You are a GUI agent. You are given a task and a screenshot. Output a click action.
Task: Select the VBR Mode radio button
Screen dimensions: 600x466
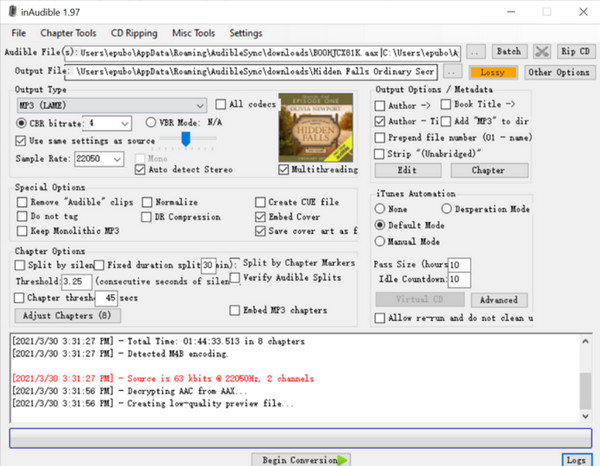point(151,122)
